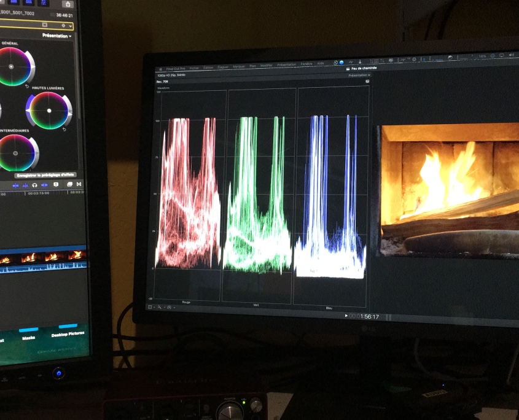519x420 pixels.
Task: Open the Final Cut Pro menu
Action: [x=176, y=69]
